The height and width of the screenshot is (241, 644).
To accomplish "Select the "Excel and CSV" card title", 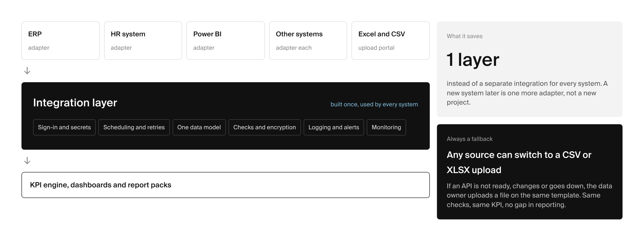I will [382, 34].
